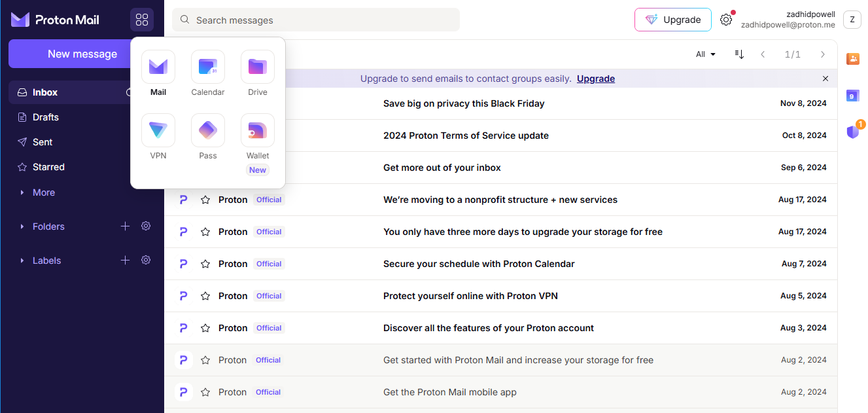Expand the Labels section
Image resolution: width=868 pixels, height=413 pixels.
[23, 260]
